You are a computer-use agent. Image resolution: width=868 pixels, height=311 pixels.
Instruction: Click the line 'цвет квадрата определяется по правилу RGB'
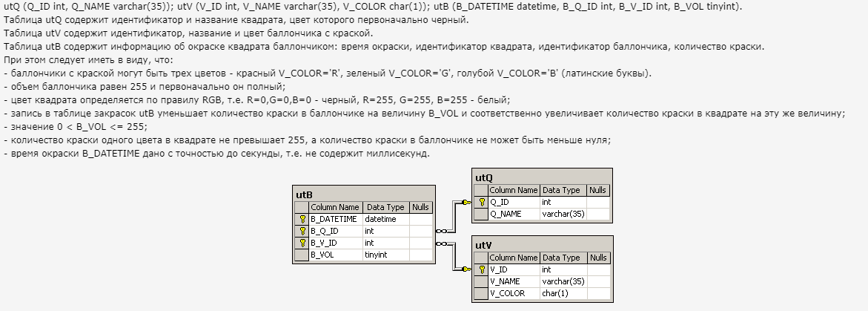[257, 99]
